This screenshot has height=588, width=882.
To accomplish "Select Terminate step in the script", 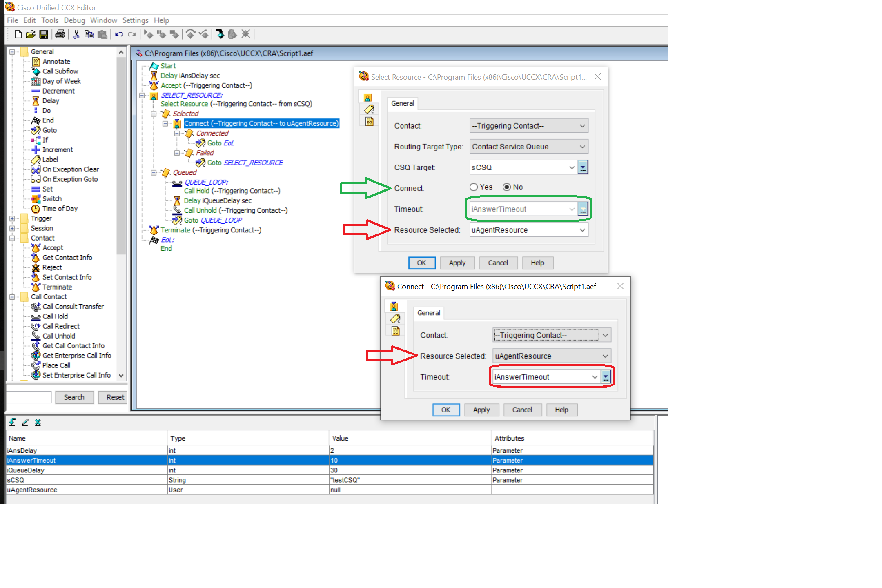I will [211, 230].
